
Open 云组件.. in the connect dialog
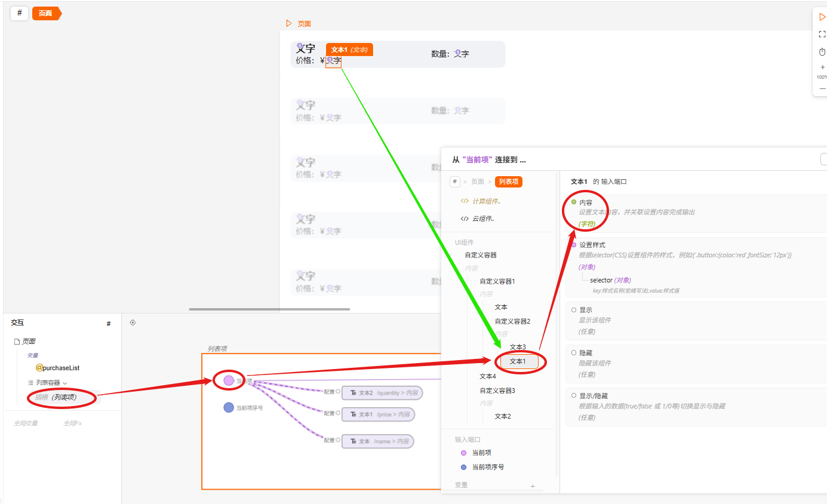coord(482,219)
